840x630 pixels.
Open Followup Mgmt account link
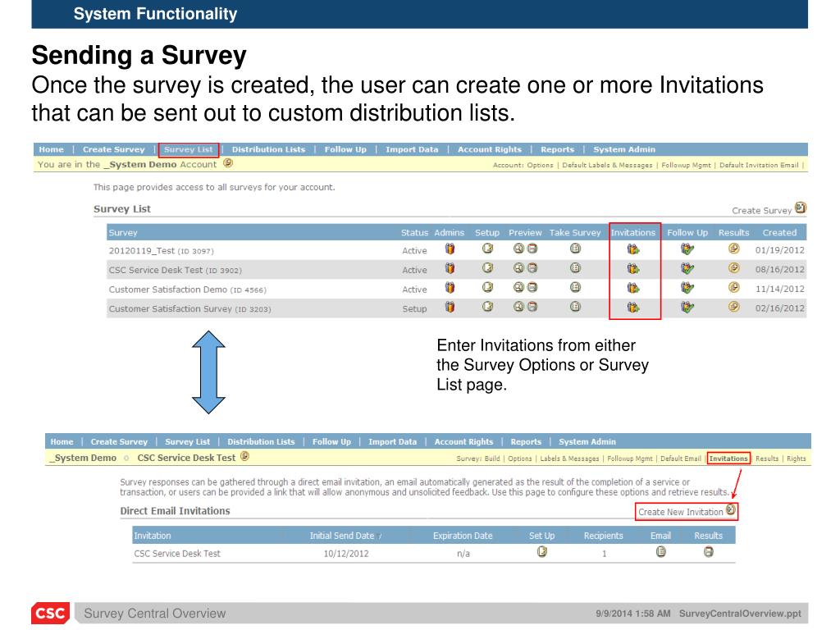tap(687, 165)
